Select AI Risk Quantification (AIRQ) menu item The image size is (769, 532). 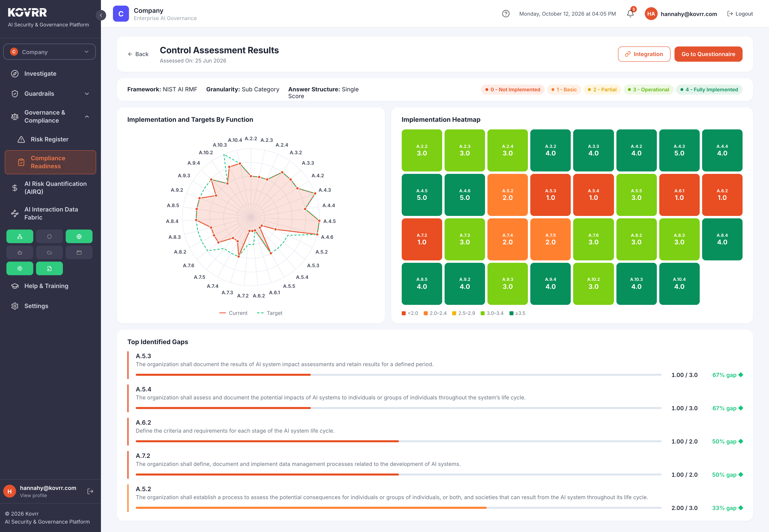pyautogui.click(x=50, y=188)
